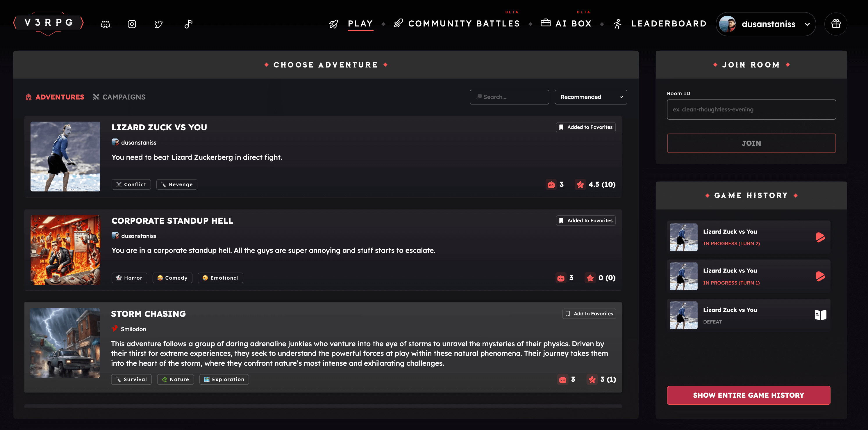Toggle favorites for Corporate Standup Hell
The height and width of the screenshot is (430, 868).
[586, 220]
